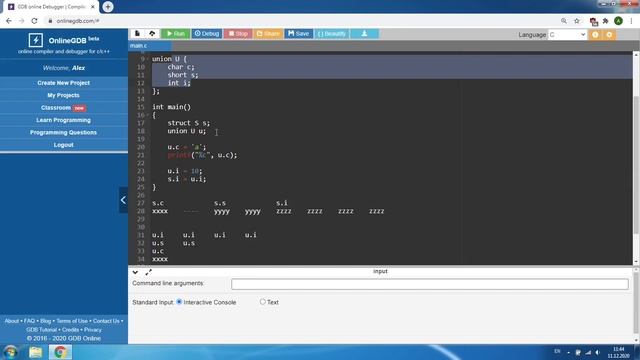The image size is (640, 360).
Task: Reload the page with the refresh icon
Action: (x=35, y=21)
